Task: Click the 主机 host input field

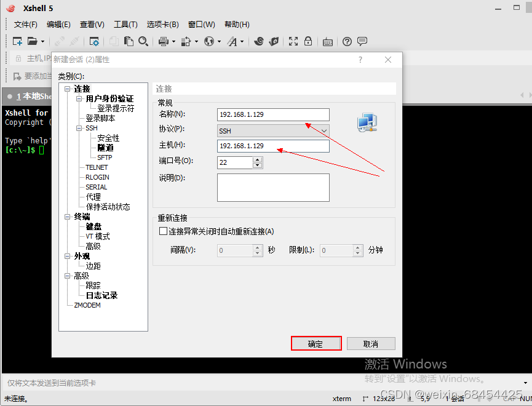Action: tap(273, 146)
